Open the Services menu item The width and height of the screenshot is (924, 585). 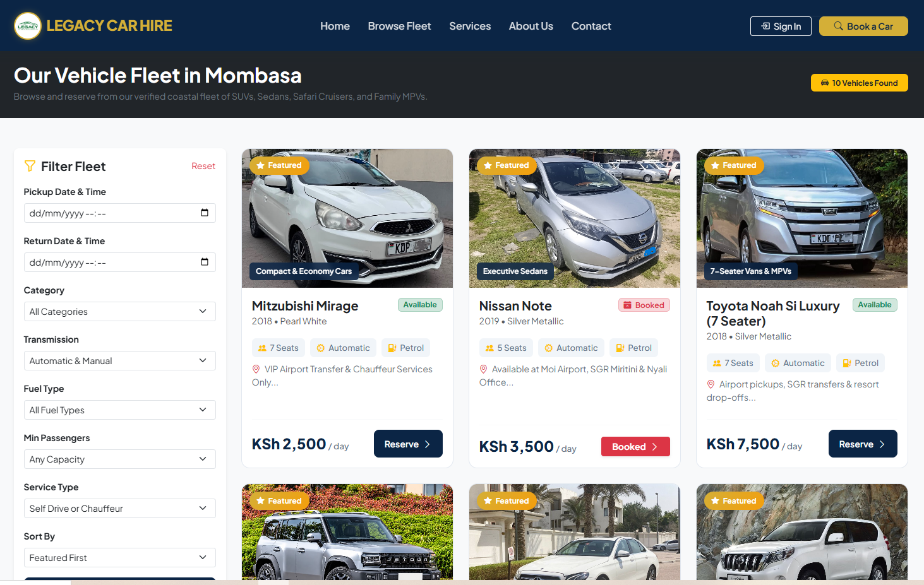pyautogui.click(x=470, y=26)
